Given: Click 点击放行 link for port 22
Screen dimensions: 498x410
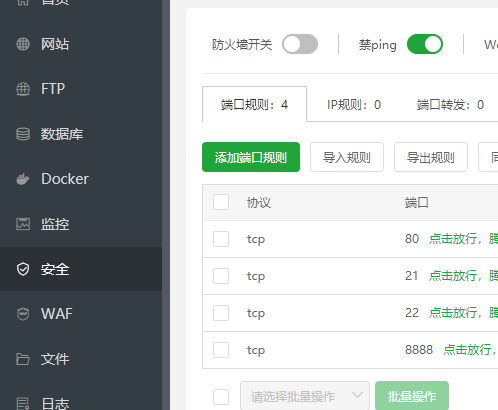Looking at the screenshot, I should click(452, 313).
